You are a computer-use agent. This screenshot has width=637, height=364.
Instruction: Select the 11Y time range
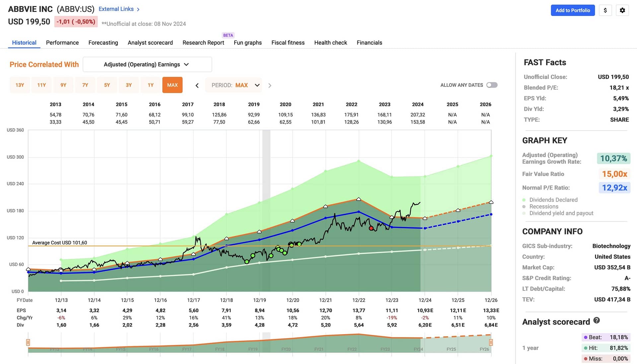[x=41, y=85]
